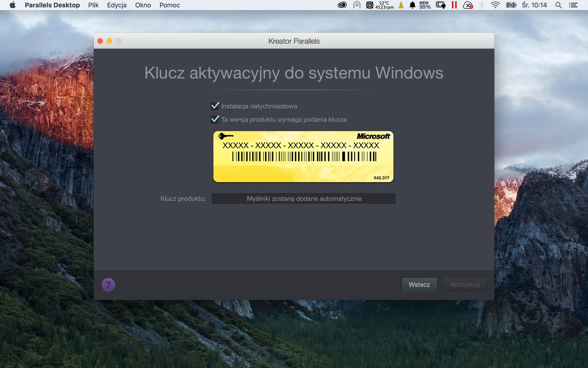Open the Parallels Desktop application menu
This screenshot has height=368, width=588.
tap(52, 5)
